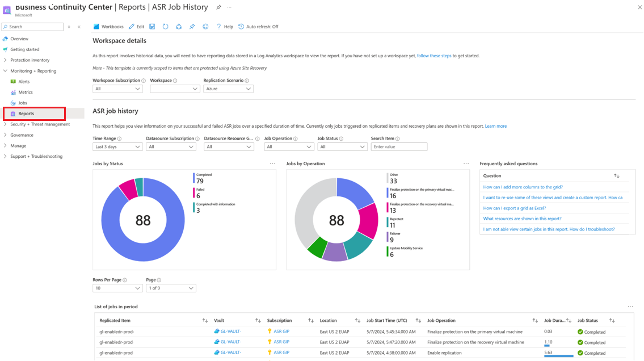This screenshot has width=644, height=361.
Task: Click the smiley feedback icon
Action: [205, 27]
